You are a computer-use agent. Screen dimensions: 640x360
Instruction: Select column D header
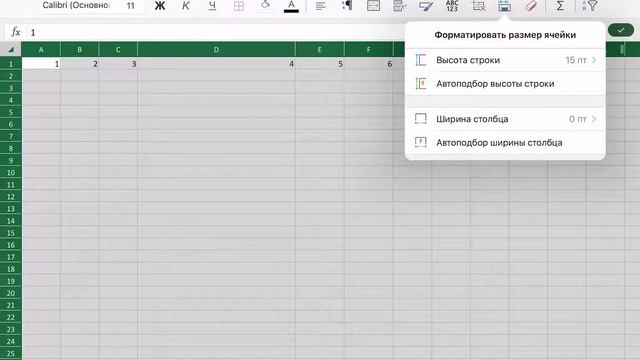pos(216,49)
